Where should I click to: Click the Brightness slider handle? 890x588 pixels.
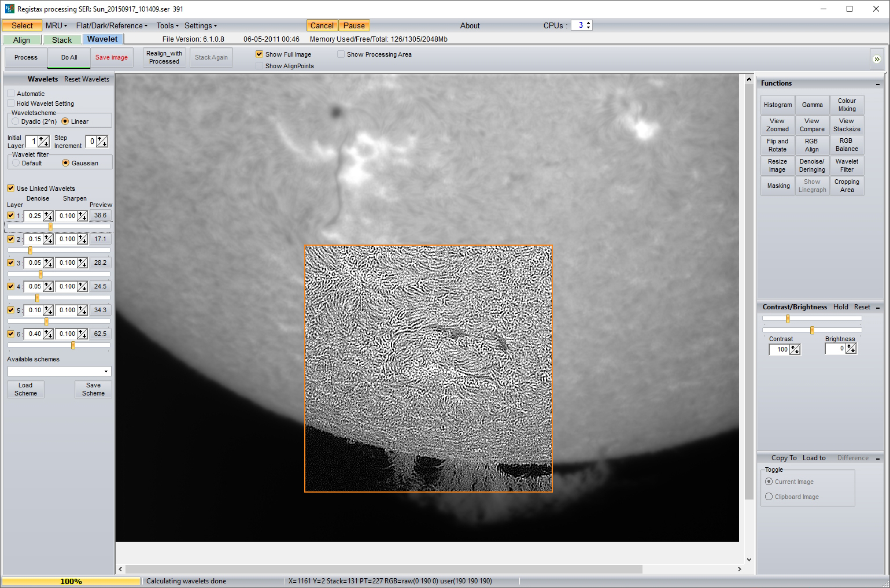pos(812,330)
